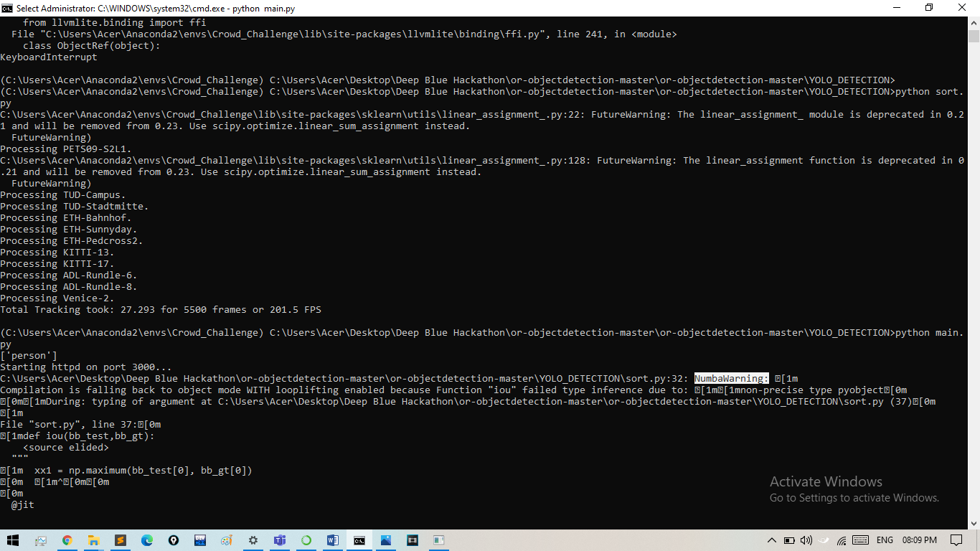Expand hidden tray icons with the chevron
Image resolution: width=980 pixels, height=551 pixels.
772,540
